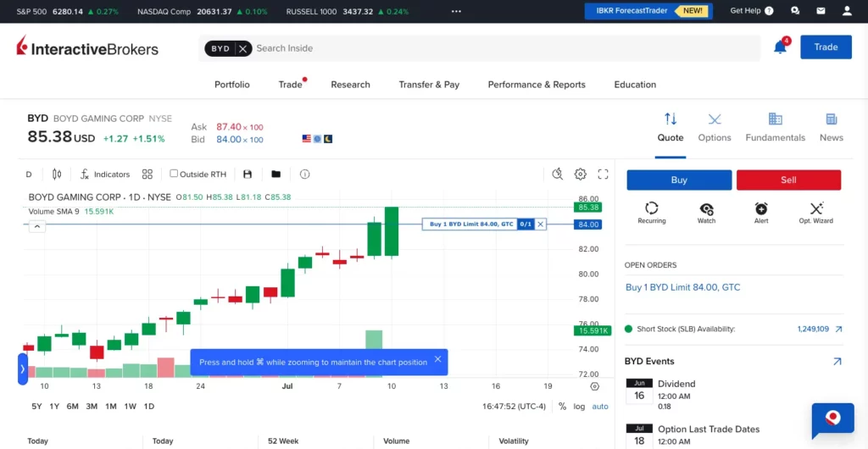Open the Trade menu in navigation
The width and height of the screenshot is (868, 449).
pyautogui.click(x=291, y=85)
